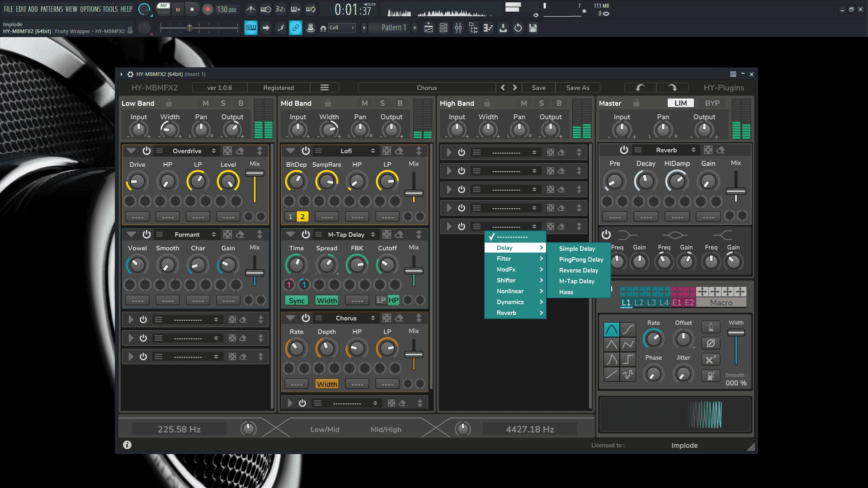
Task: Open the plugin hamburger menu near Registered
Action: 325,88
